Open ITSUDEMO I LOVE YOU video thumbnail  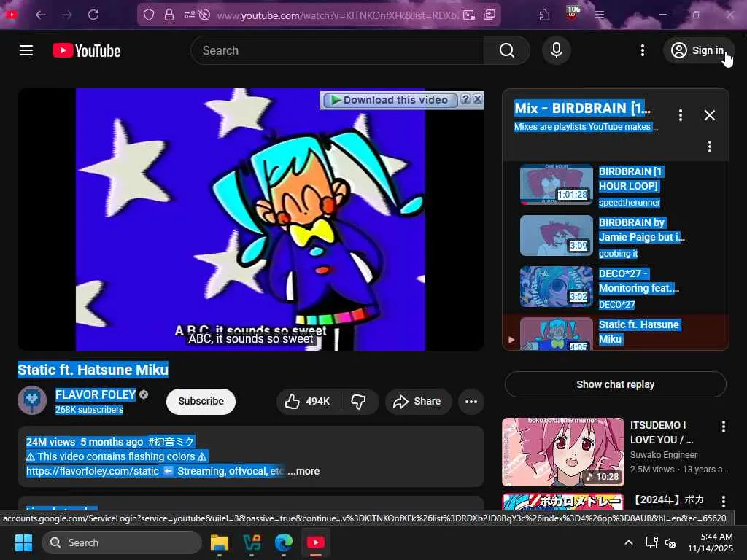pos(562,452)
